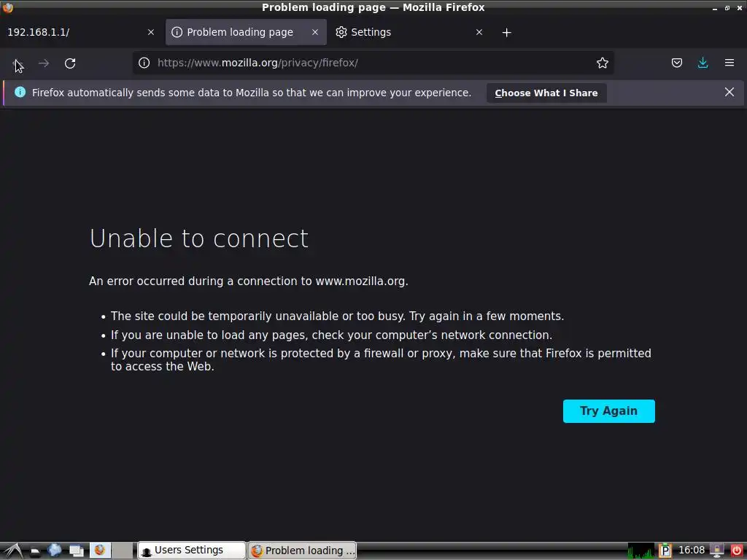Image resolution: width=747 pixels, height=560 pixels.
Task: Select the Problem loading page tab
Action: (246, 32)
